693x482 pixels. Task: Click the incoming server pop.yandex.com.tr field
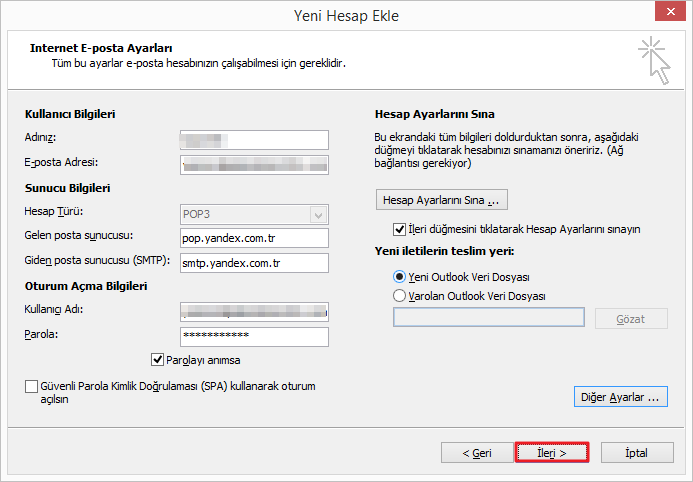coord(254,238)
